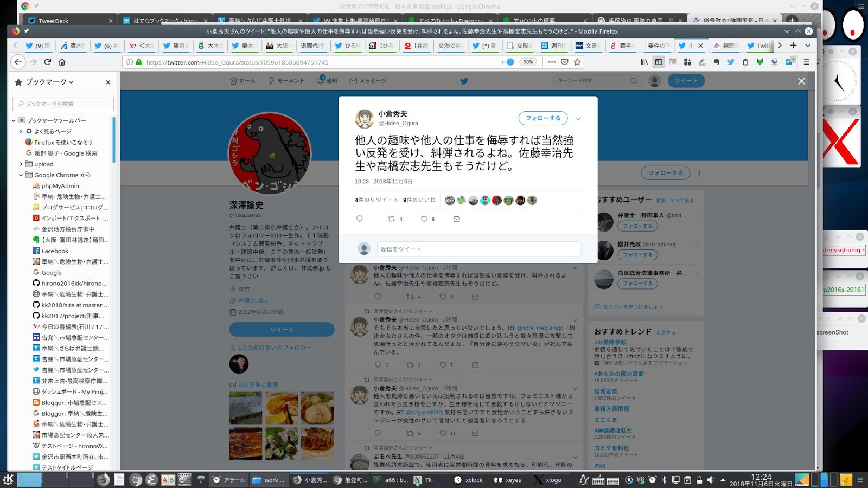Collapse ブックマークツールバー tree node
The height and width of the screenshot is (488, 868).
click(14, 120)
